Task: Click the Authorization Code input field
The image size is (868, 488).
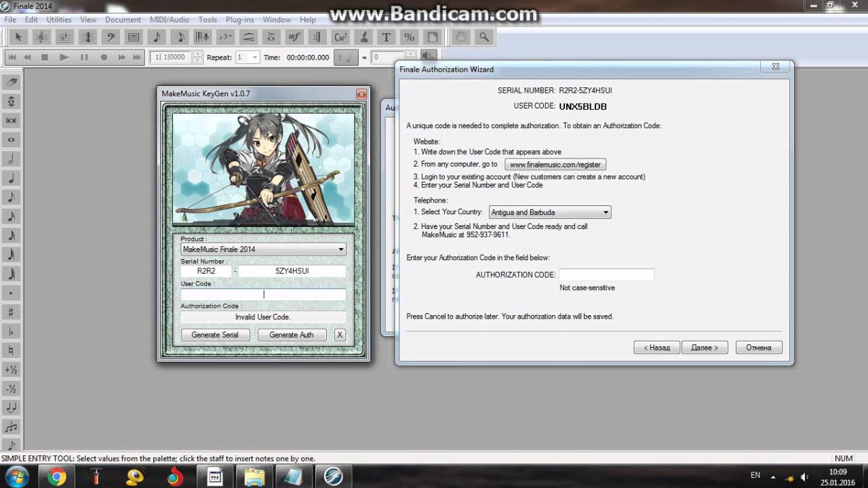Action: point(606,274)
